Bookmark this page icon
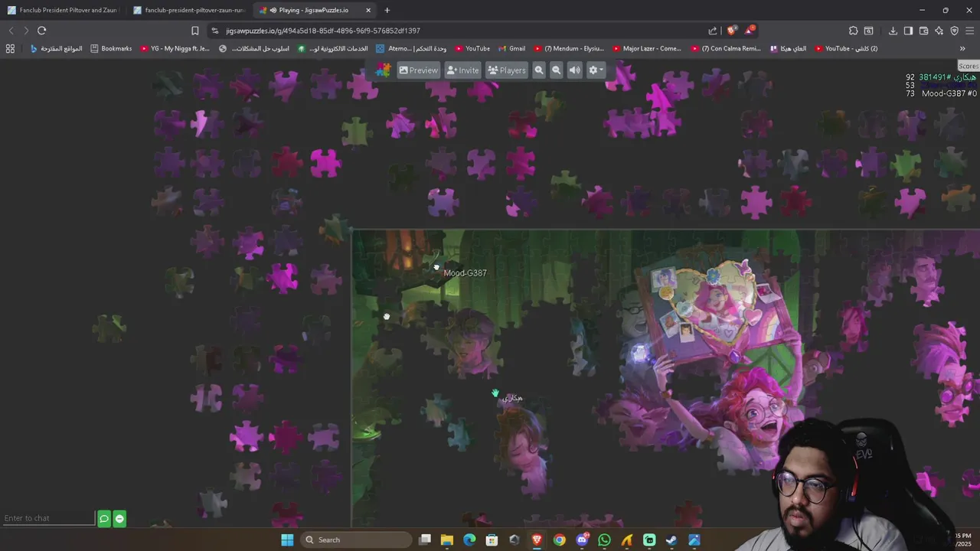The width and height of the screenshot is (980, 551). [194, 31]
